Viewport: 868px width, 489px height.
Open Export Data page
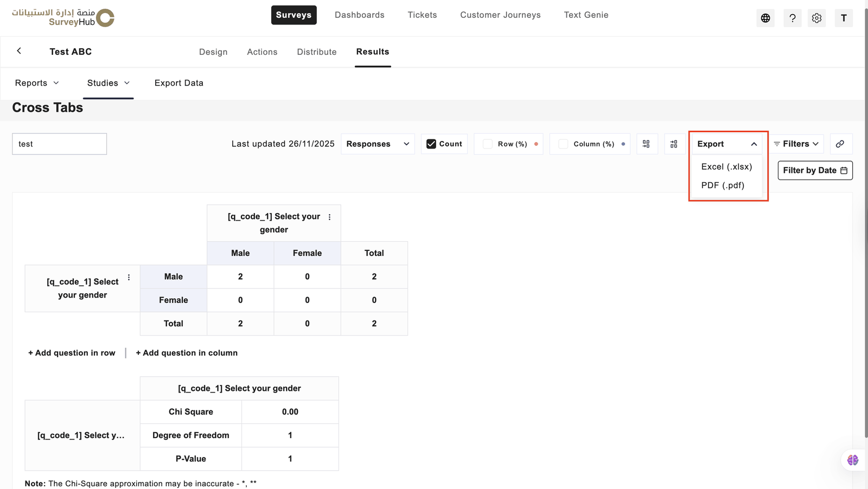click(179, 83)
